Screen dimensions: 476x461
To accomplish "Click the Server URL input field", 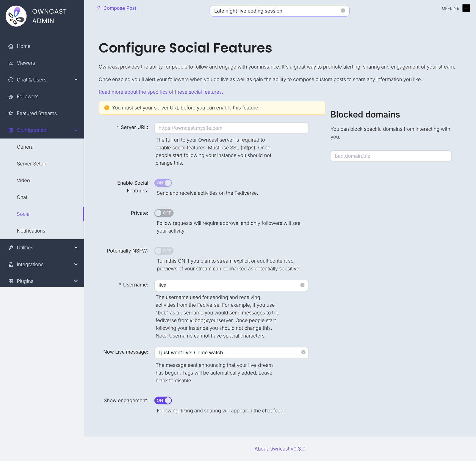I will click(x=231, y=128).
